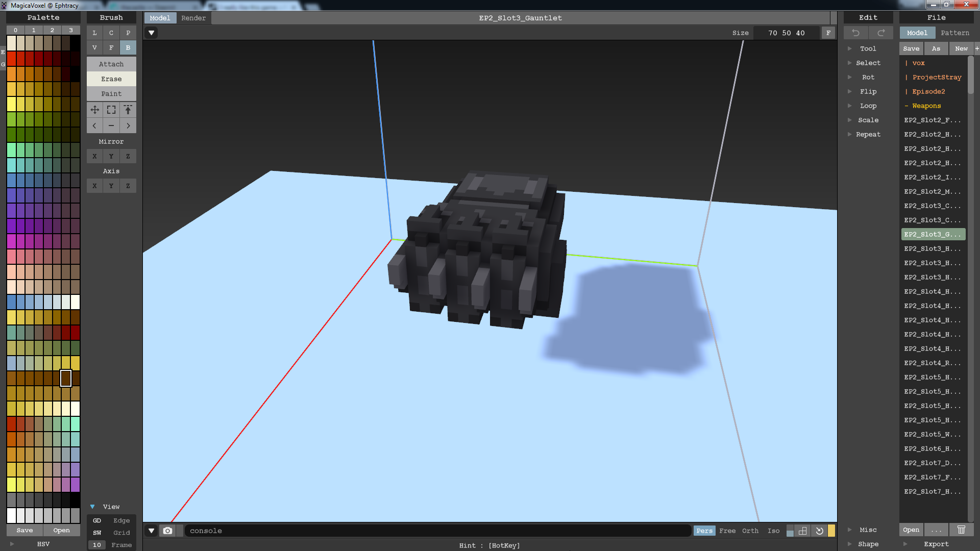The width and height of the screenshot is (980, 551).
Task: Switch camera to Orth mode
Action: 750,531
